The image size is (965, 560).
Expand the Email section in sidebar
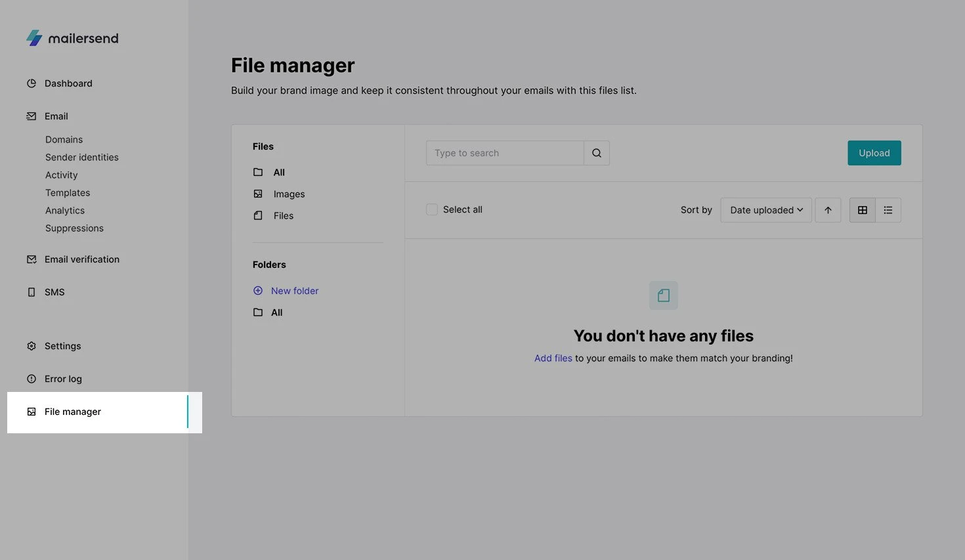coord(56,116)
